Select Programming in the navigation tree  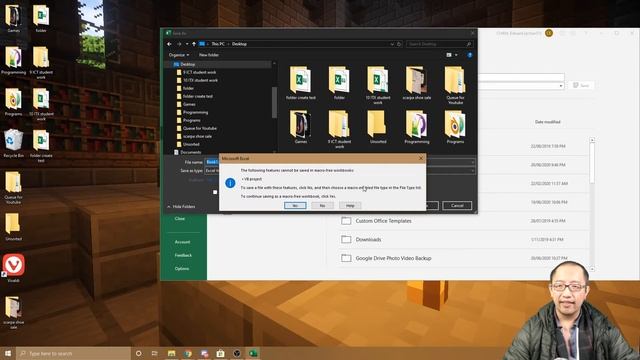coord(196,112)
